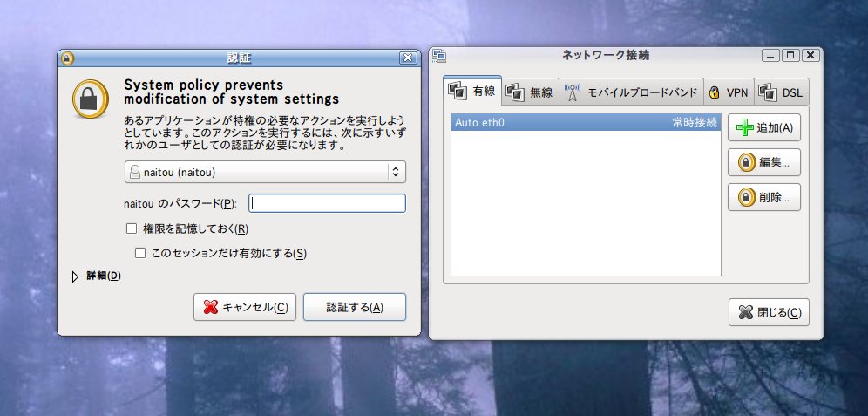Minimize the ネットワーク接続 window
868x416 pixels.
[770, 56]
